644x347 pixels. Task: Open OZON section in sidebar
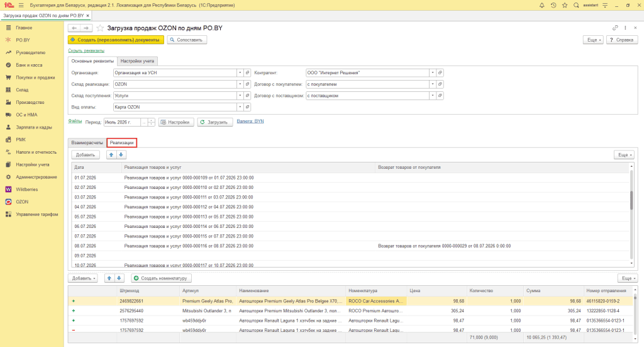(x=22, y=202)
